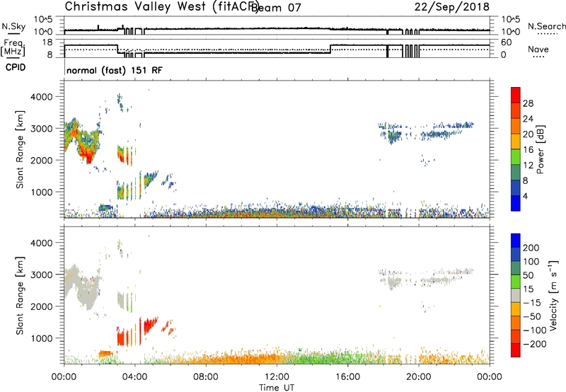Click the Slant Range label of velocity panel
Viewport: 566px width, 392px height.
[x=20, y=296]
